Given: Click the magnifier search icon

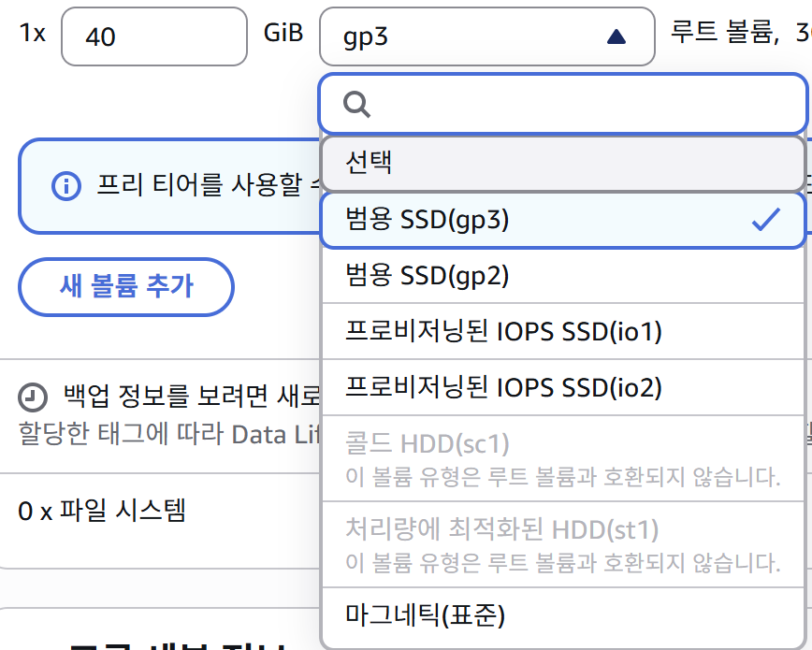Looking at the screenshot, I should pyautogui.click(x=356, y=104).
